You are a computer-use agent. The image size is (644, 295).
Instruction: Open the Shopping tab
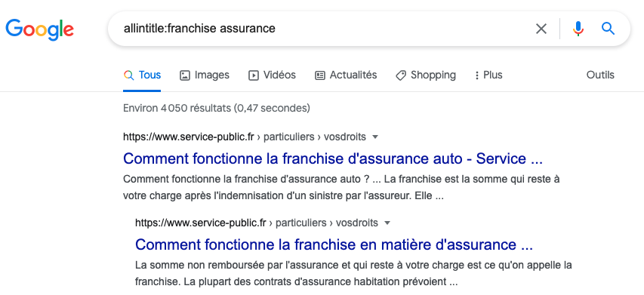pyautogui.click(x=426, y=75)
